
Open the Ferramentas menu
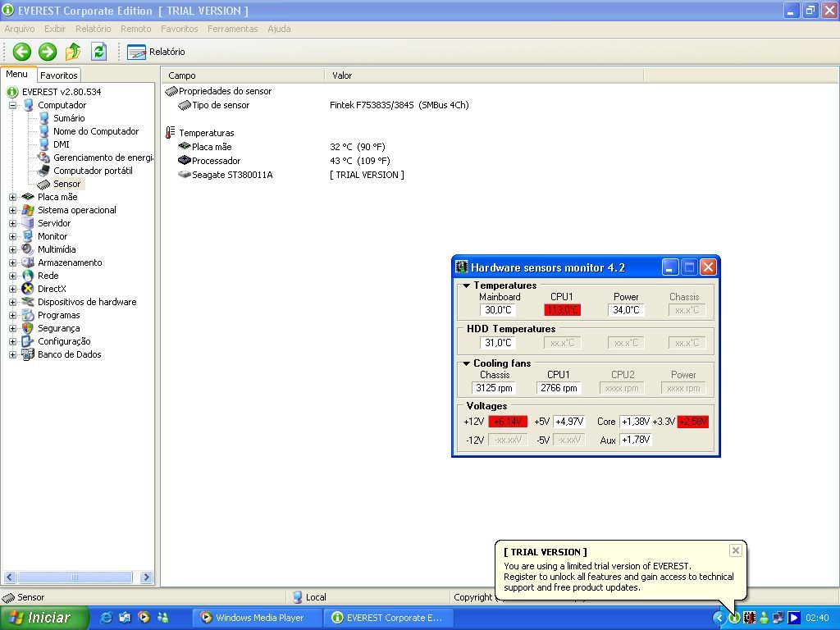[x=232, y=29]
